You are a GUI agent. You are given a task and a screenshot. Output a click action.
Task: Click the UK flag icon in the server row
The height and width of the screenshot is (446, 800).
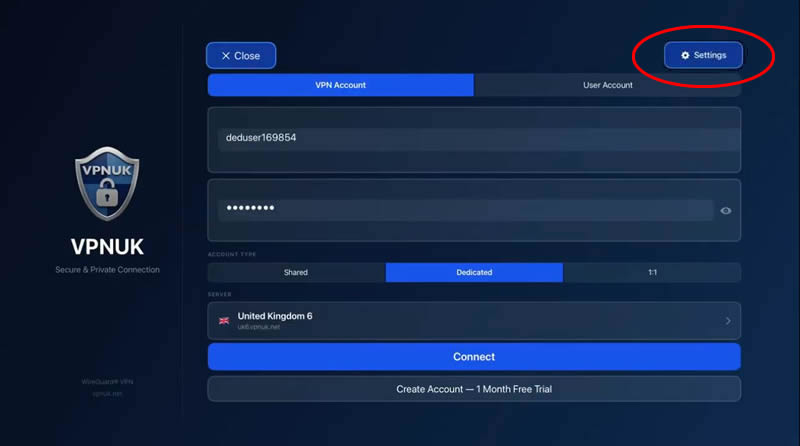[224, 321]
